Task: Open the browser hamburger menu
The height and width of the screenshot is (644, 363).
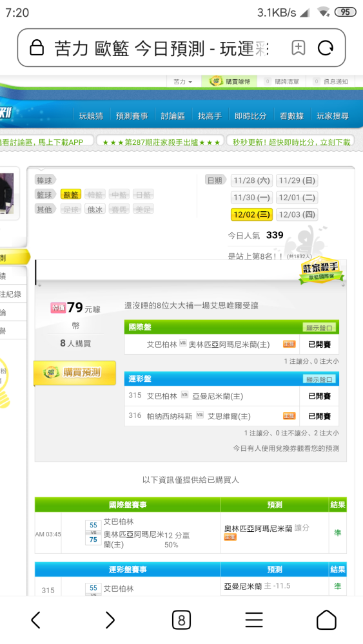Action: pyautogui.click(x=254, y=620)
